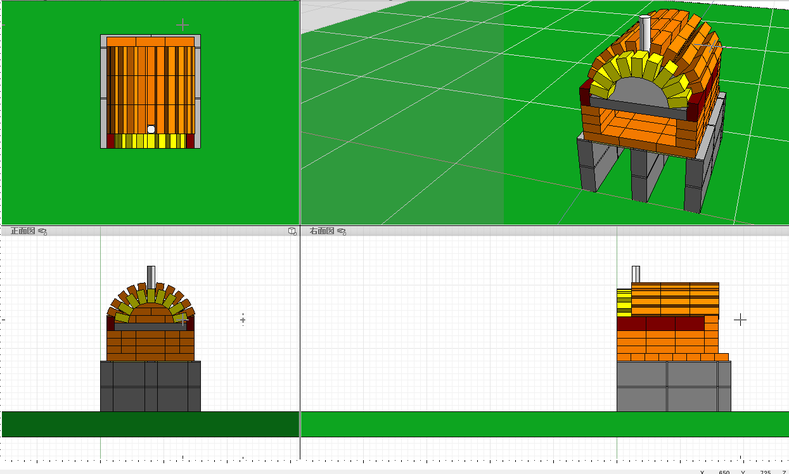Click the Y coordinate value 725 in status bar
Image resolution: width=789 pixels, height=474 pixels.
coord(765,471)
